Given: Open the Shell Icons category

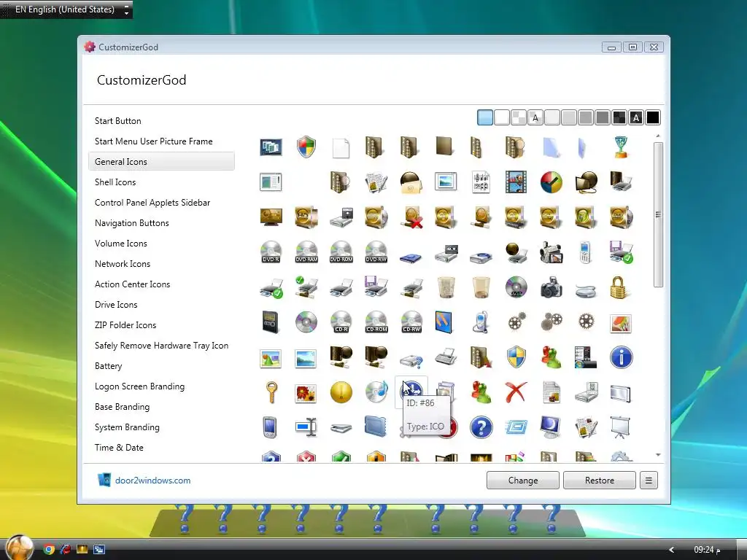Looking at the screenshot, I should pyautogui.click(x=161, y=182).
